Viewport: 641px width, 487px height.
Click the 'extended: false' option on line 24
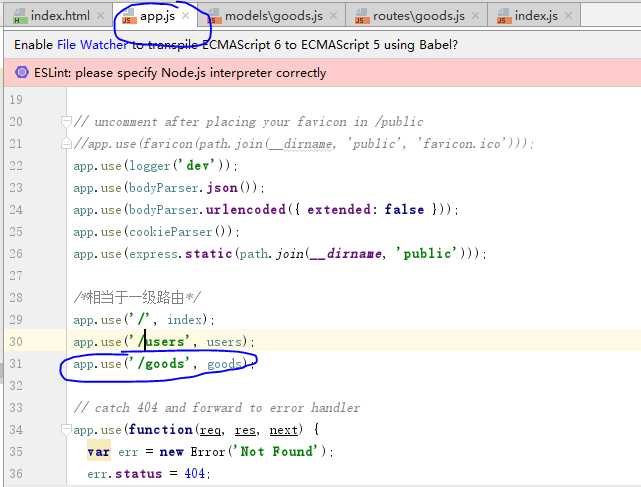click(365, 209)
